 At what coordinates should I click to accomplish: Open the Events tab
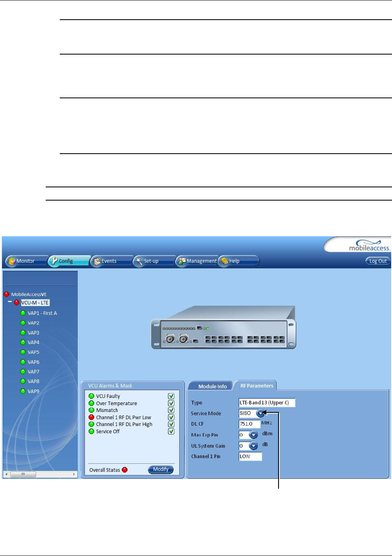[x=111, y=261]
